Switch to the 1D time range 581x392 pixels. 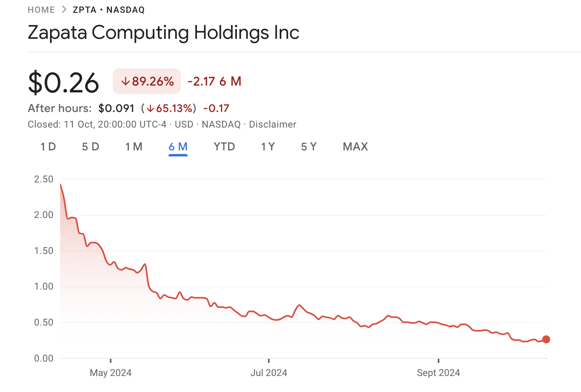(x=48, y=146)
